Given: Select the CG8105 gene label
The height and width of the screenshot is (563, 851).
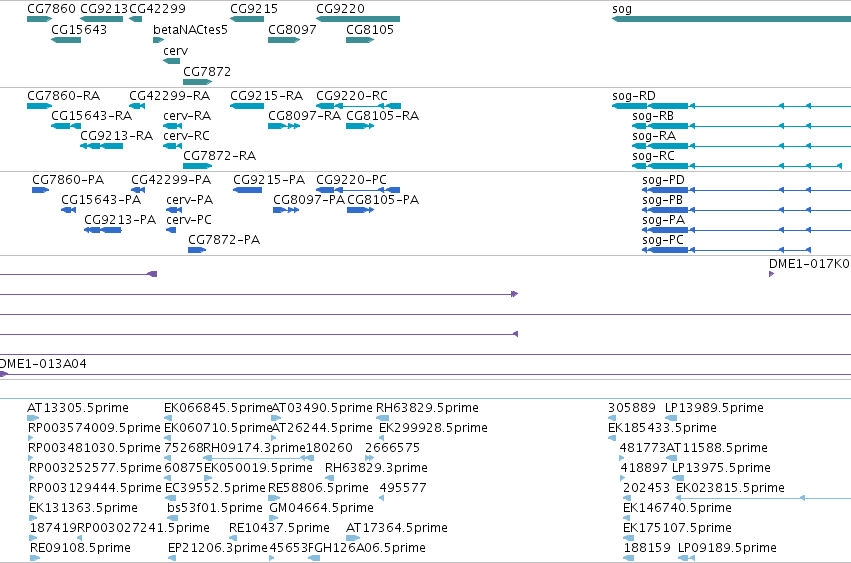Looking at the screenshot, I should click(x=370, y=30).
